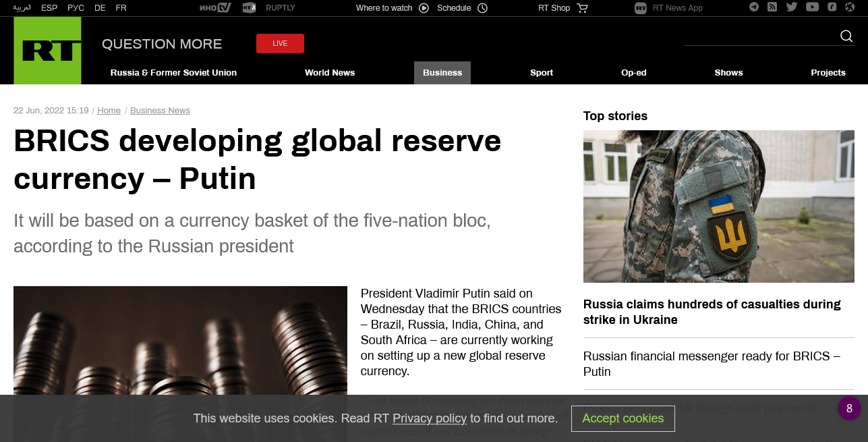Image resolution: width=868 pixels, height=442 pixels.
Task: Click the RT News App logo icon
Action: click(x=641, y=8)
